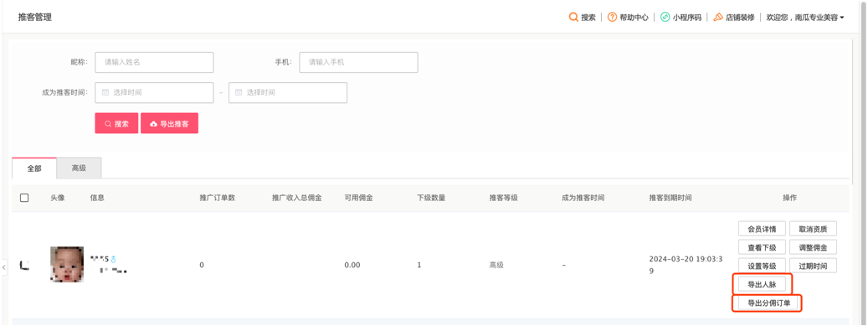Viewport: 868px width, 326px height.
Task: Click the 推客管理 page title
Action: click(x=35, y=18)
